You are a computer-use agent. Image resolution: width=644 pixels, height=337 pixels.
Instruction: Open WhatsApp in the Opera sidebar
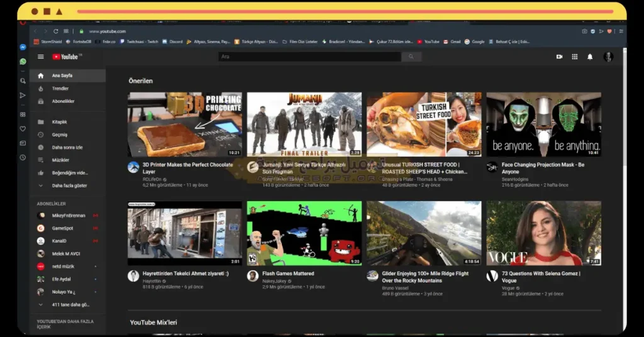23,62
